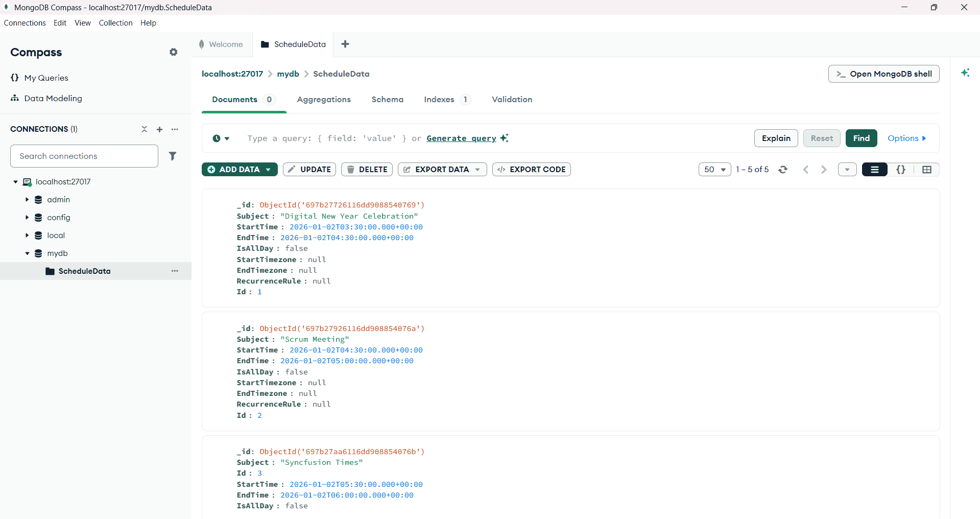Refresh the documents list
The width and height of the screenshot is (980, 519).
[x=783, y=169]
